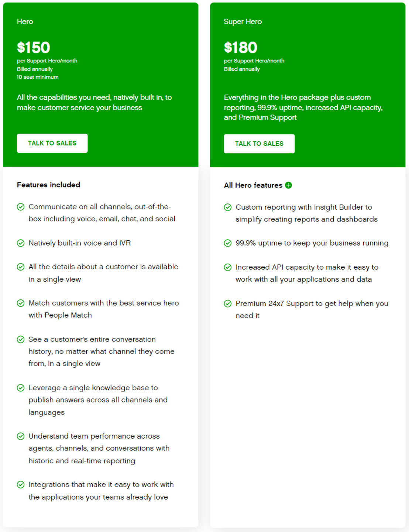Click the checkmark icon beside "Natively built-in voice and IVR"

(20, 243)
